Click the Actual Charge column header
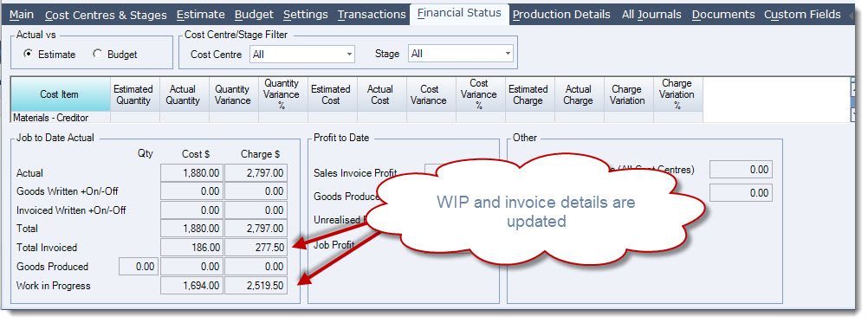 (x=579, y=94)
